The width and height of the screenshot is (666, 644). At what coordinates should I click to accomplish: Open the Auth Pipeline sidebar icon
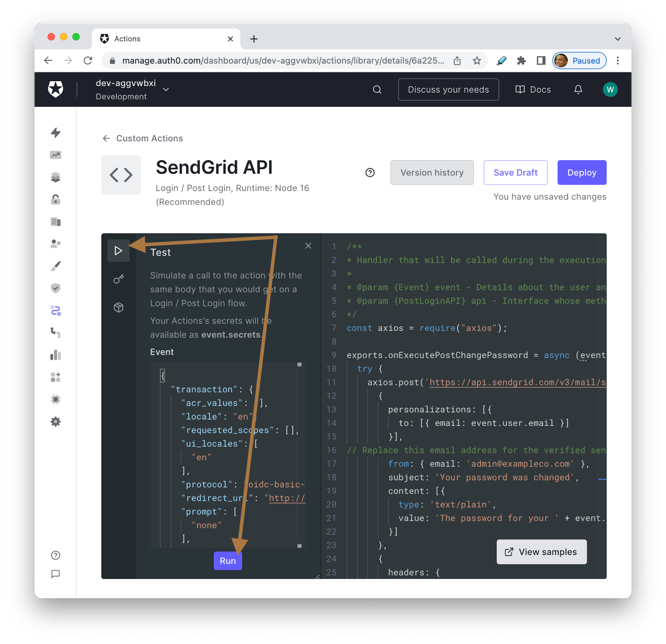click(55, 332)
